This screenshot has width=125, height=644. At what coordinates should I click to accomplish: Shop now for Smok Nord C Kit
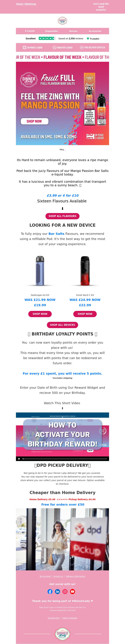pos(85,314)
